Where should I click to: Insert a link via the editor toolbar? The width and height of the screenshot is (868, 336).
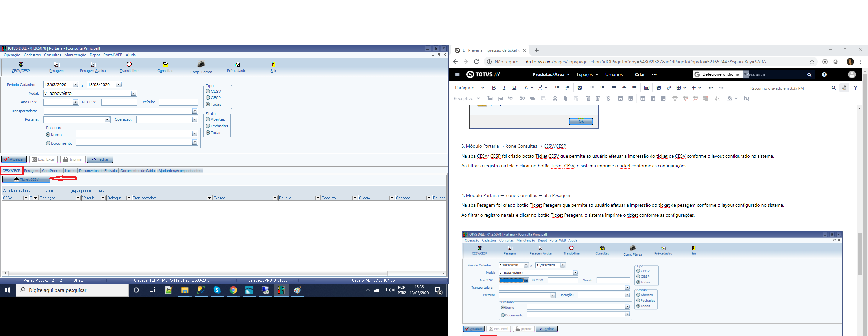(x=669, y=88)
